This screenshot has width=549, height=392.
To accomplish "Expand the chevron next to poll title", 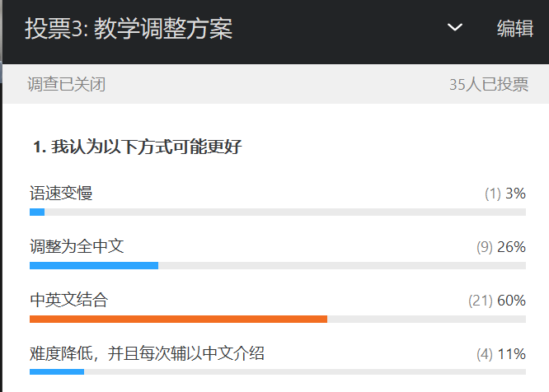I will [x=454, y=28].
